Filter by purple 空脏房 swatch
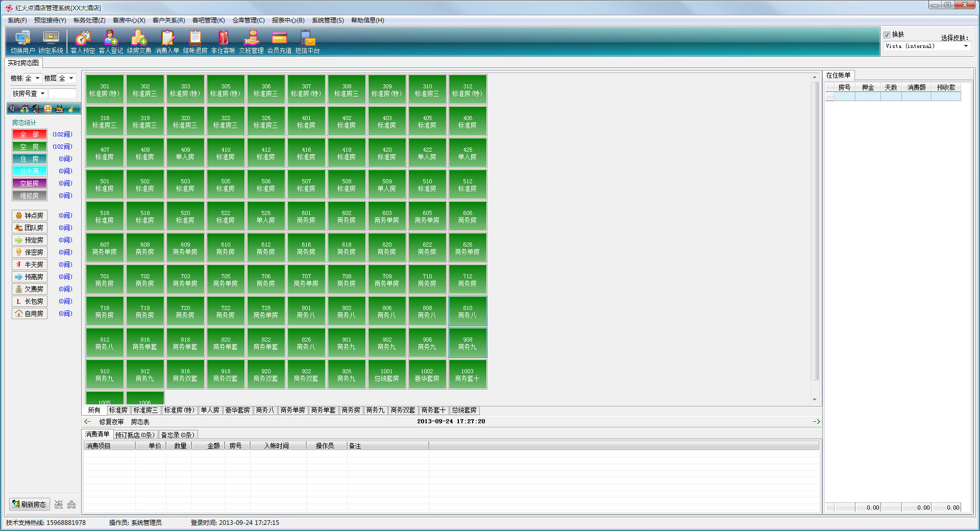This screenshot has width=980, height=531. 30,183
